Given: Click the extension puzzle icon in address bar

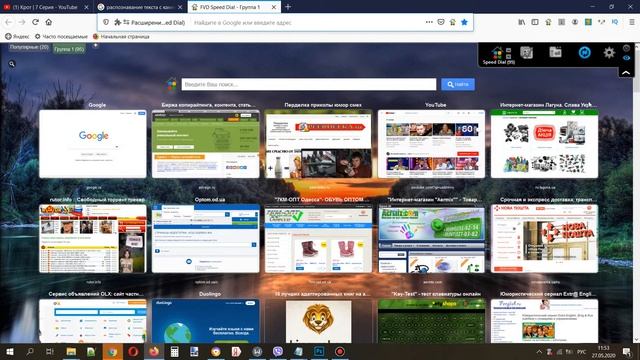Looking at the screenshot, I should pyautogui.click(x=118, y=22).
